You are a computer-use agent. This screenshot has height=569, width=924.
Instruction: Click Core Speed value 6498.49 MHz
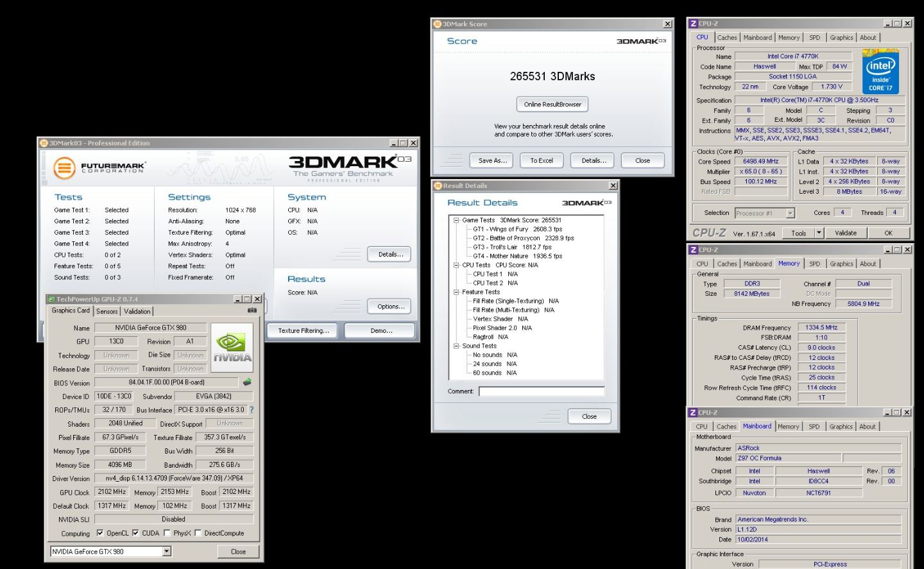tap(760, 162)
